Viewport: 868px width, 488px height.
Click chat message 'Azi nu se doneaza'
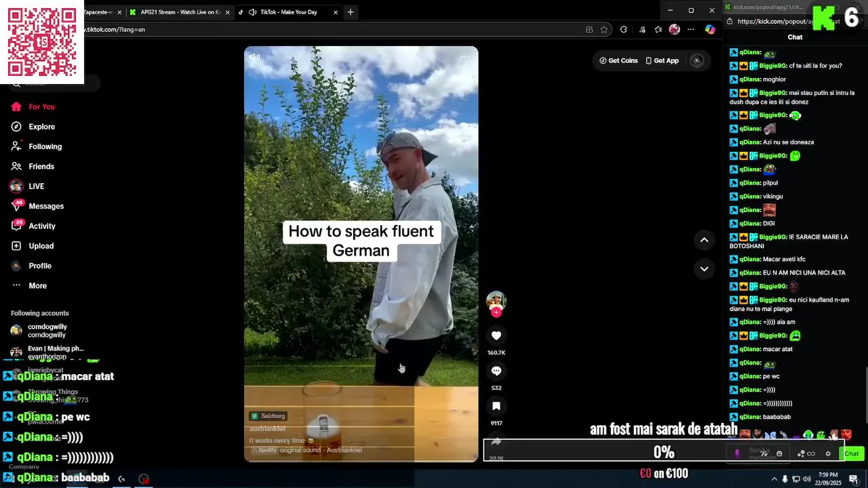788,142
